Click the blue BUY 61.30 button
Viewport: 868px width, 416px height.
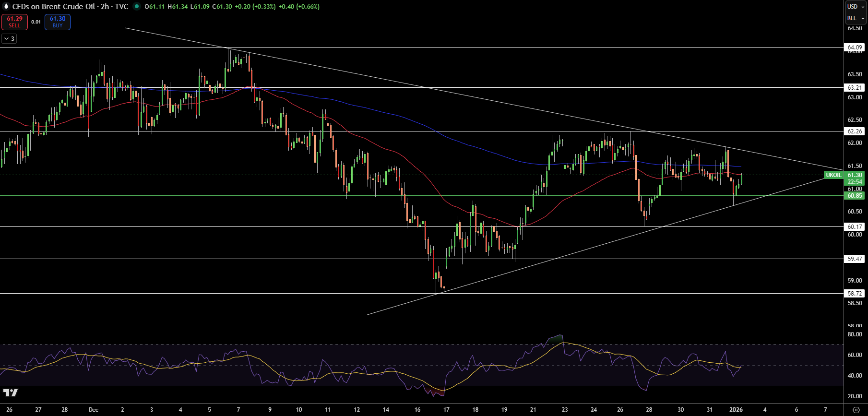click(x=58, y=22)
